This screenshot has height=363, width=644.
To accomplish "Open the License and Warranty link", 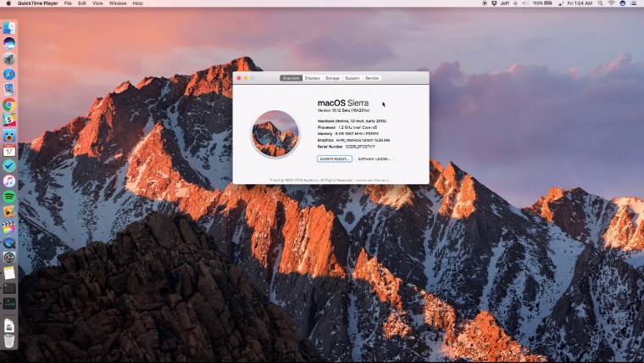I will 372,180.
